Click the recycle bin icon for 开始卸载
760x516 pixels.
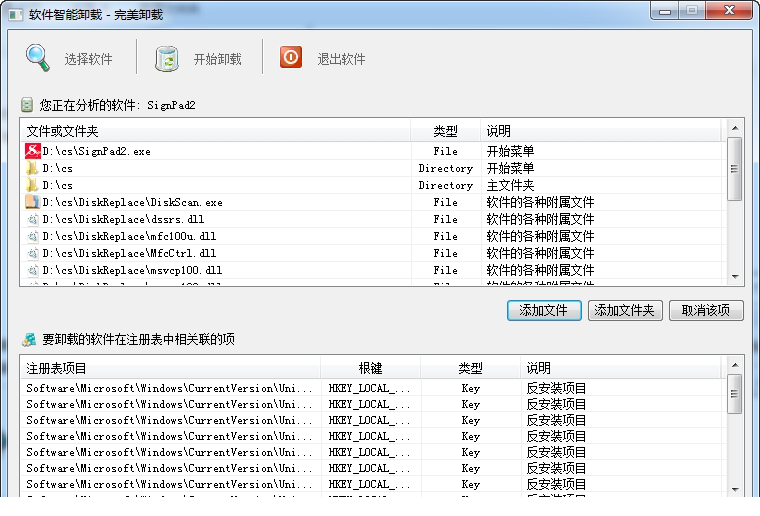point(167,59)
